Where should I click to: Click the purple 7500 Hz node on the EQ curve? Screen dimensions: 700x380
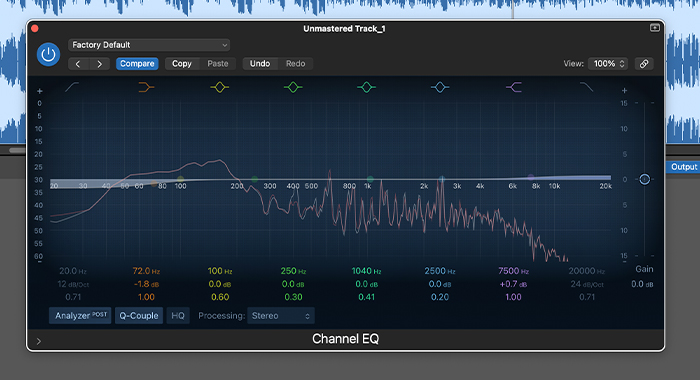pyautogui.click(x=531, y=177)
